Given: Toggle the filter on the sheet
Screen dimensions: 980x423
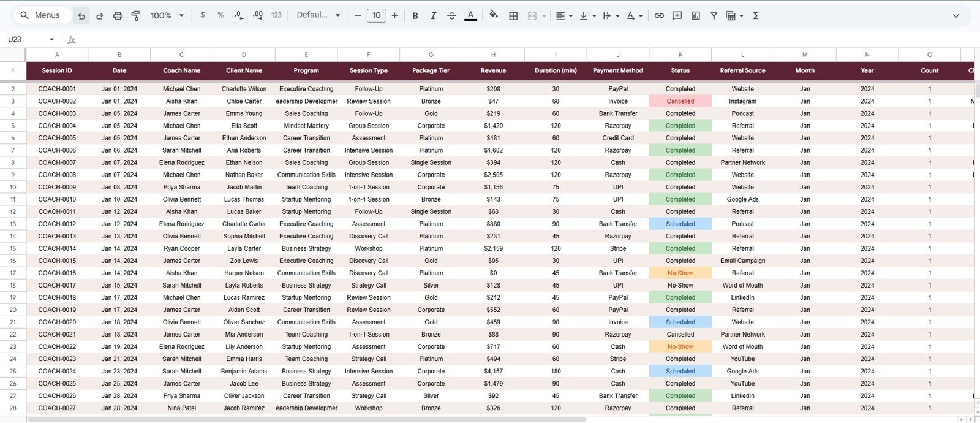Looking at the screenshot, I should (714, 15).
